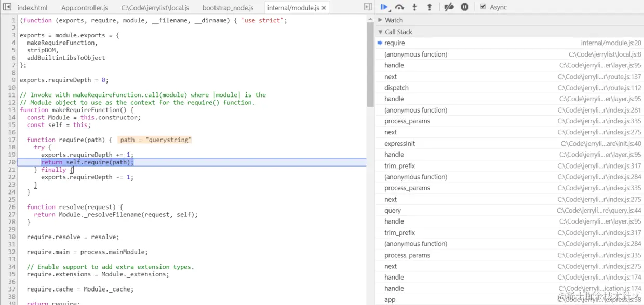Open the query.js:44 source link
644x305 pixels.
[x=599, y=211]
